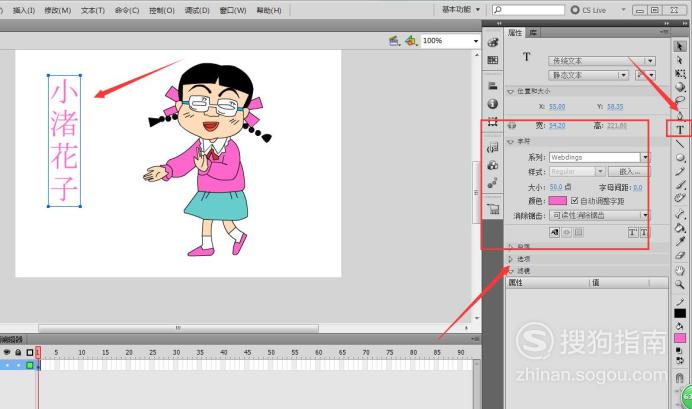
Task: Open the Text (T) menu
Action: tap(93, 10)
